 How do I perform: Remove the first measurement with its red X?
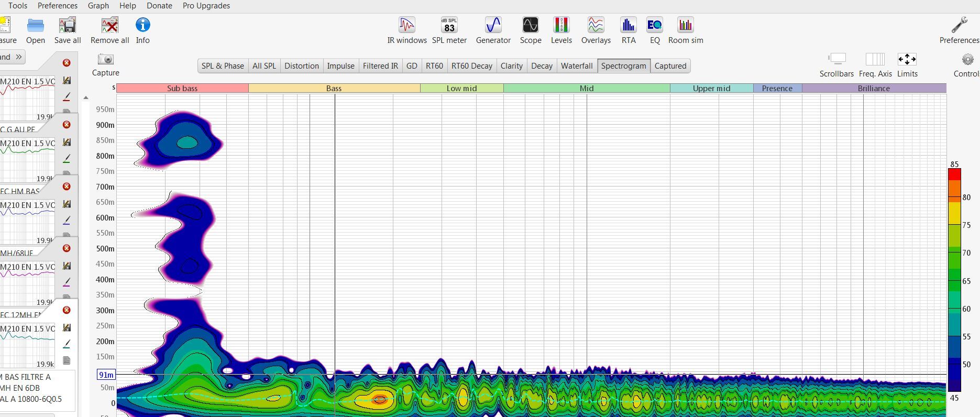(x=67, y=63)
